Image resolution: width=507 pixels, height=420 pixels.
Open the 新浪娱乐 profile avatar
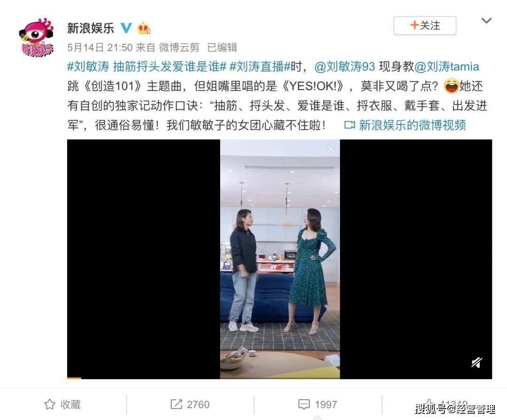point(36,37)
